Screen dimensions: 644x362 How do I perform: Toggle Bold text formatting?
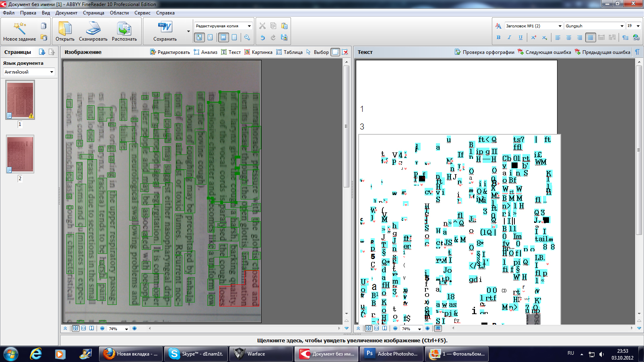point(498,37)
